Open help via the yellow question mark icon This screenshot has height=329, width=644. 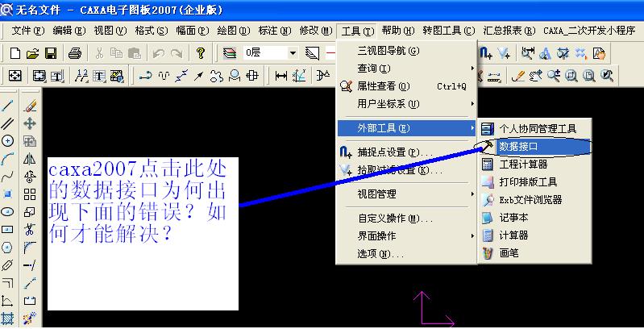(201, 53)
